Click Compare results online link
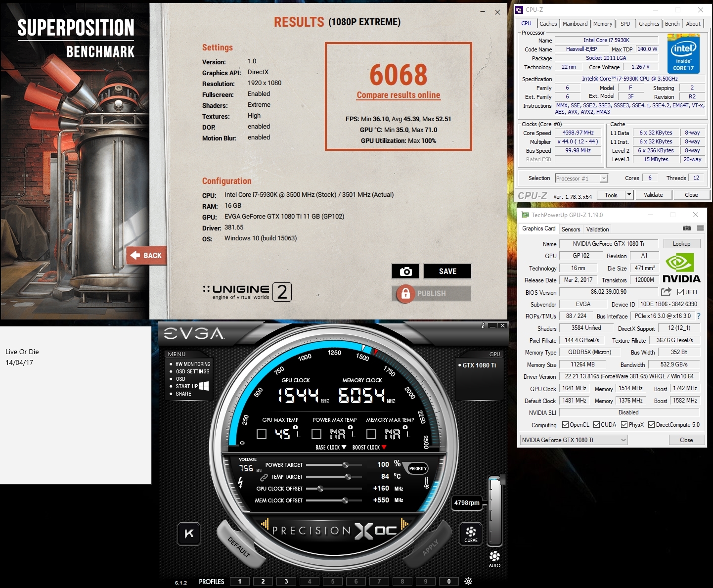The image size is (713, 588). coord(399,95)
